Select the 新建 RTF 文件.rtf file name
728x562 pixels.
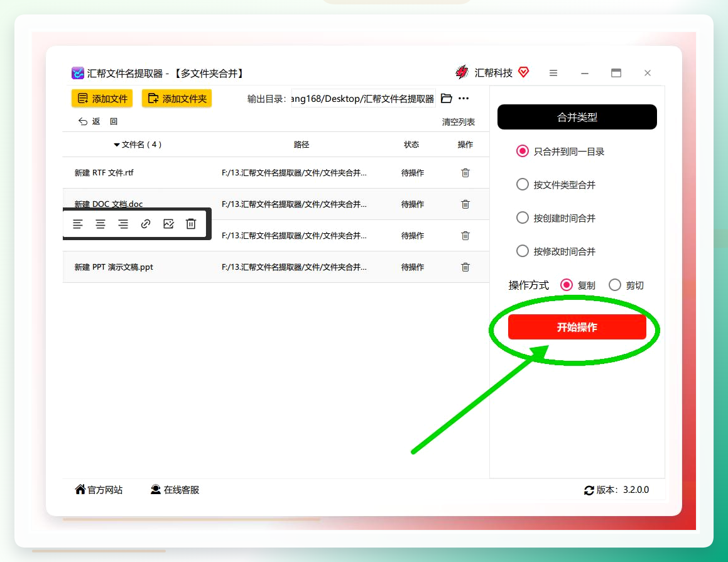104,173
